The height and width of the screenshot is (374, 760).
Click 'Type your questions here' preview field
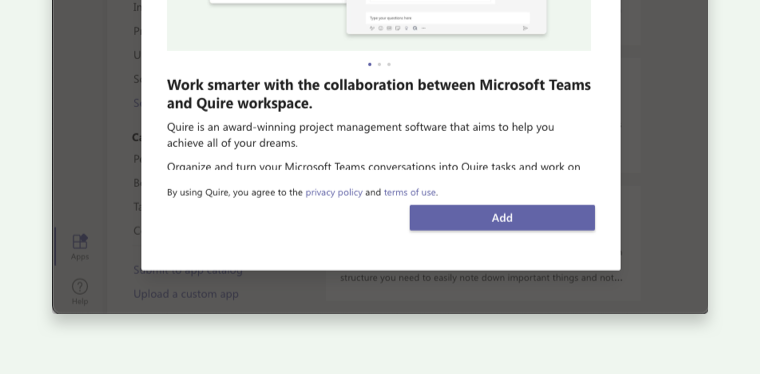coord(447,18)
